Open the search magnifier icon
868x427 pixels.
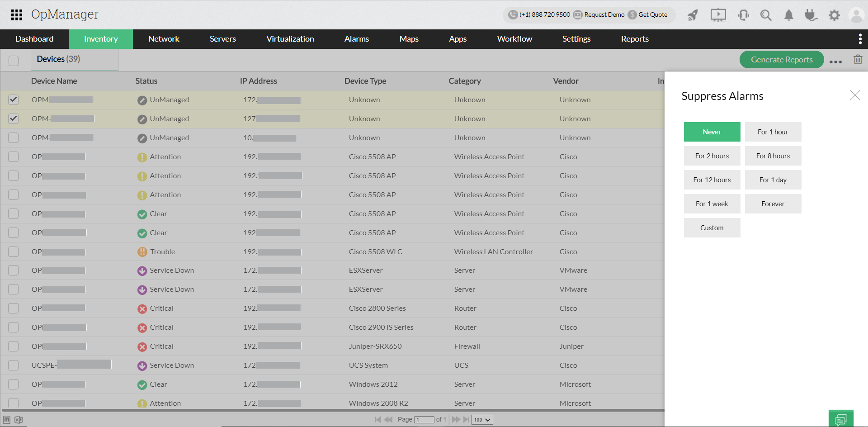tap(766, 15)
